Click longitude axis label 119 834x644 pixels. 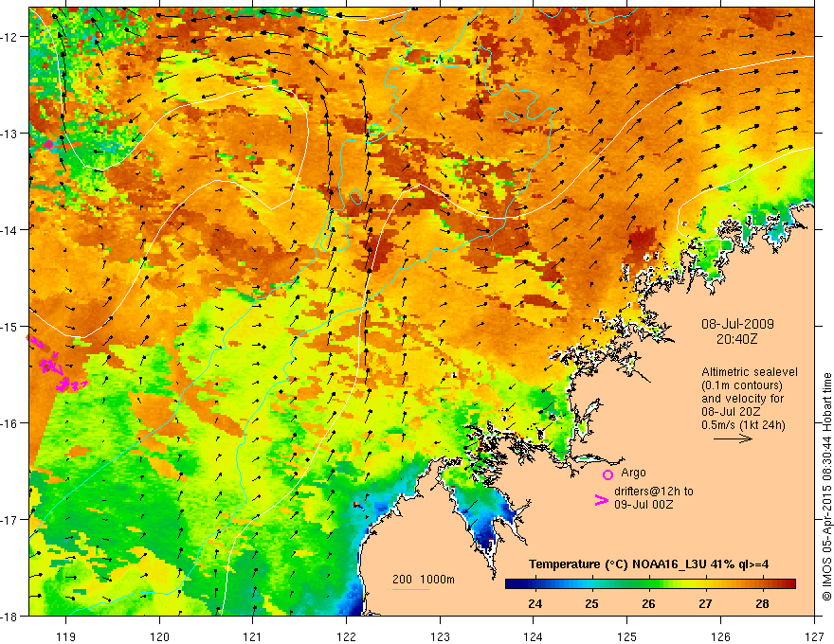click(x=66, y=636)
